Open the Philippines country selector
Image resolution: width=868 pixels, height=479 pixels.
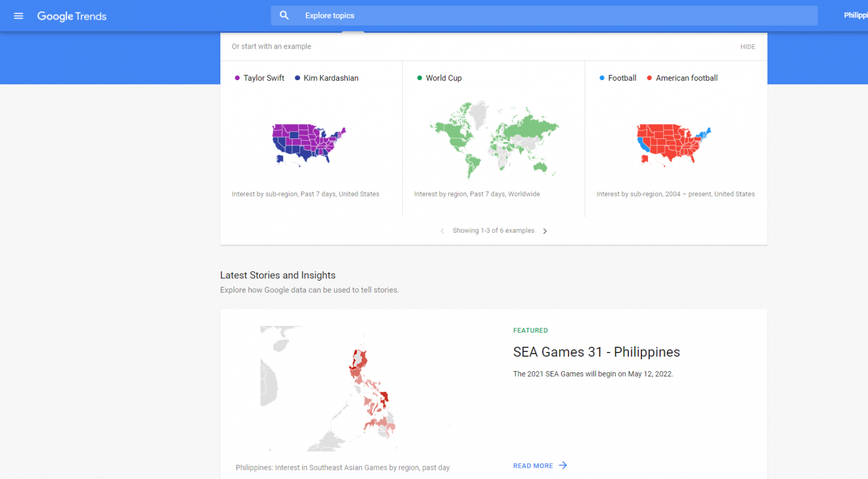(x=857, y=15)
